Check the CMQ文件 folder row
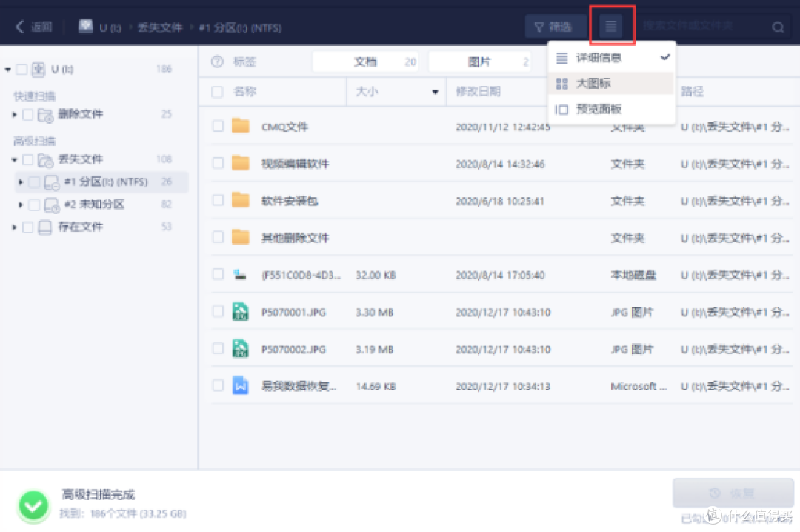Viewport: 800px width, 532px height. tap(218, 126)
